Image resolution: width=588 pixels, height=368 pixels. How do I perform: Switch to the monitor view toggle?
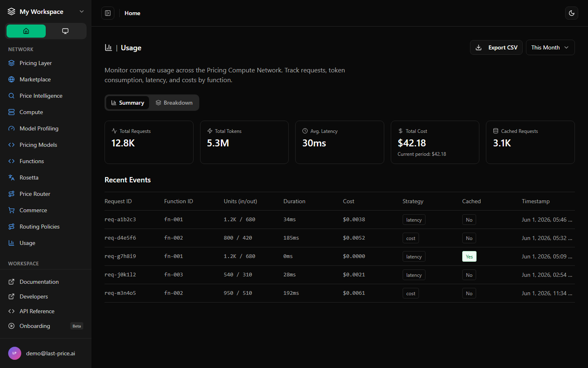tap(65, 31)
